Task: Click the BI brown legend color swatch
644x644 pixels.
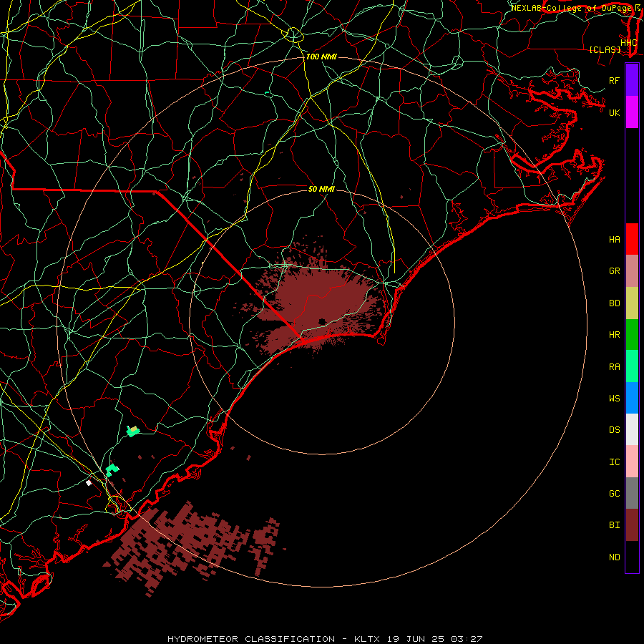Action: 632,525
